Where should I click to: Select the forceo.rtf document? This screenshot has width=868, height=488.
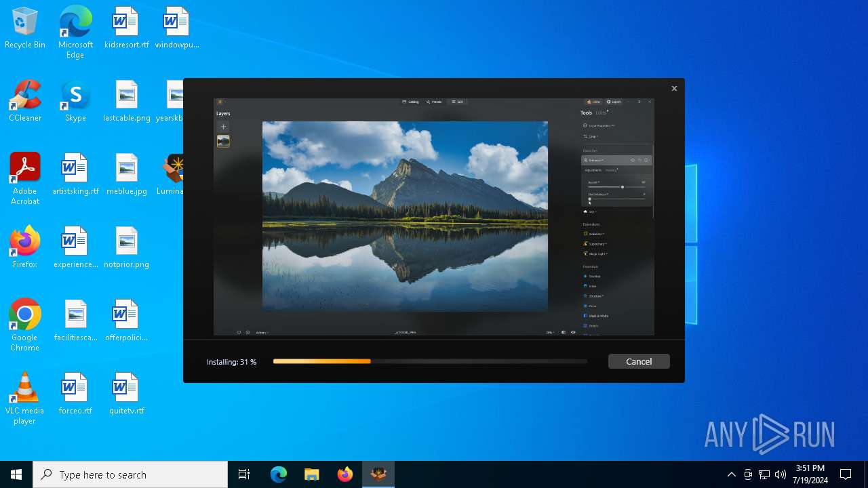(x=75, y=394)
